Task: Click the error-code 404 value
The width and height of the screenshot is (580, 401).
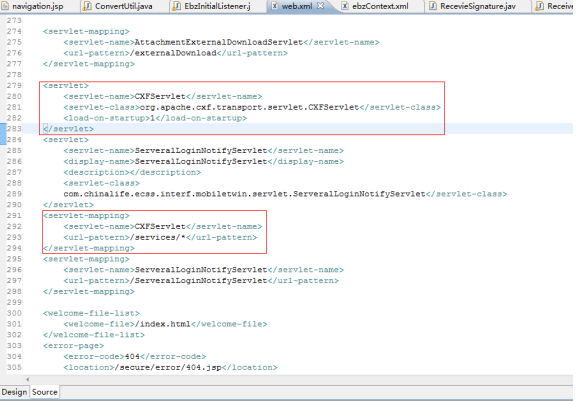Action: pos(132,356)
